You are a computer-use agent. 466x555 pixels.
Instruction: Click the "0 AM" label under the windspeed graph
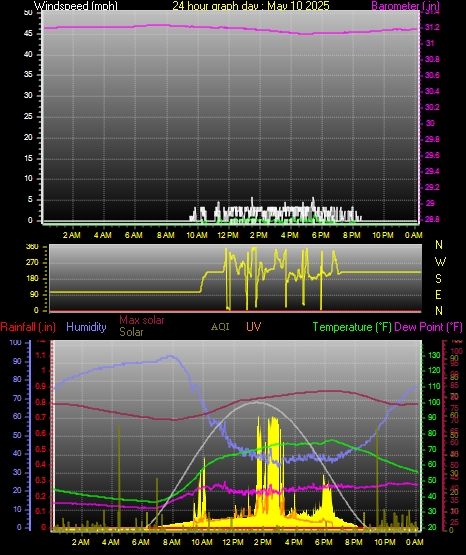pyautogui.click(x=413, y=235)
